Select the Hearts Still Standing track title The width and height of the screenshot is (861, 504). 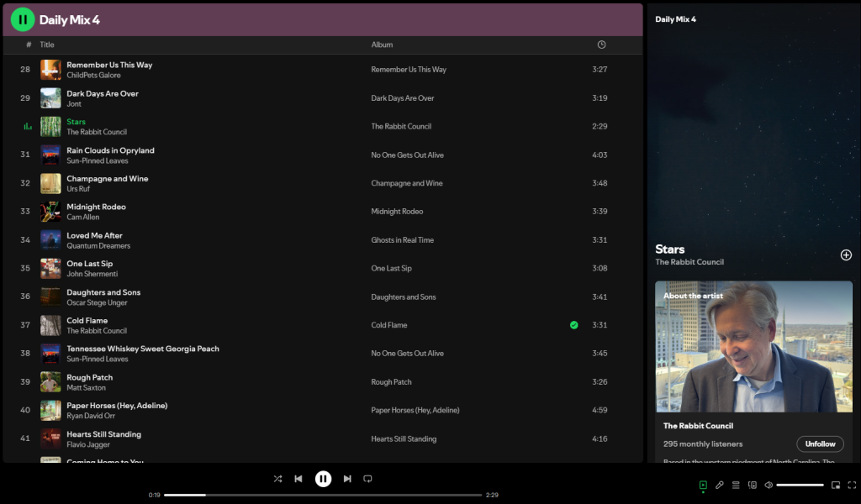pos(103,434)
